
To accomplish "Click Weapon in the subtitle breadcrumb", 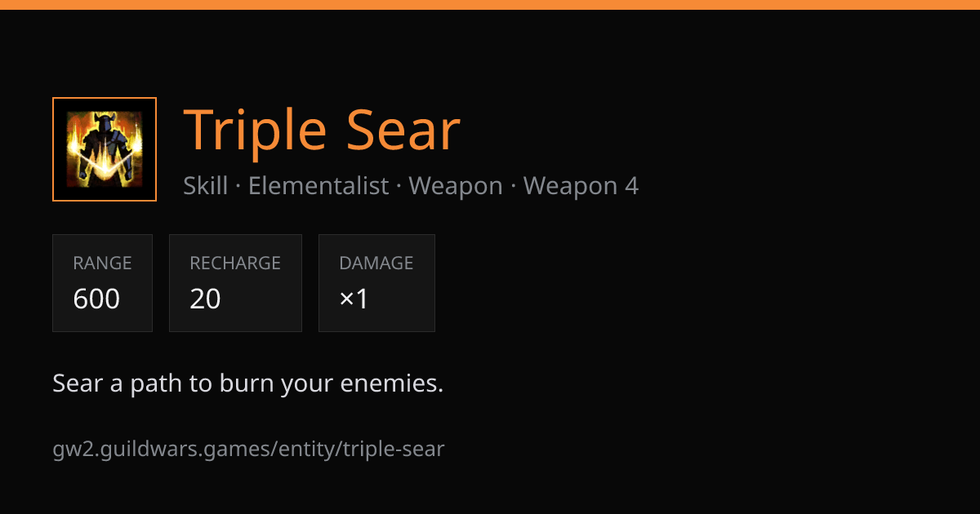I will [x=456, y=186].
